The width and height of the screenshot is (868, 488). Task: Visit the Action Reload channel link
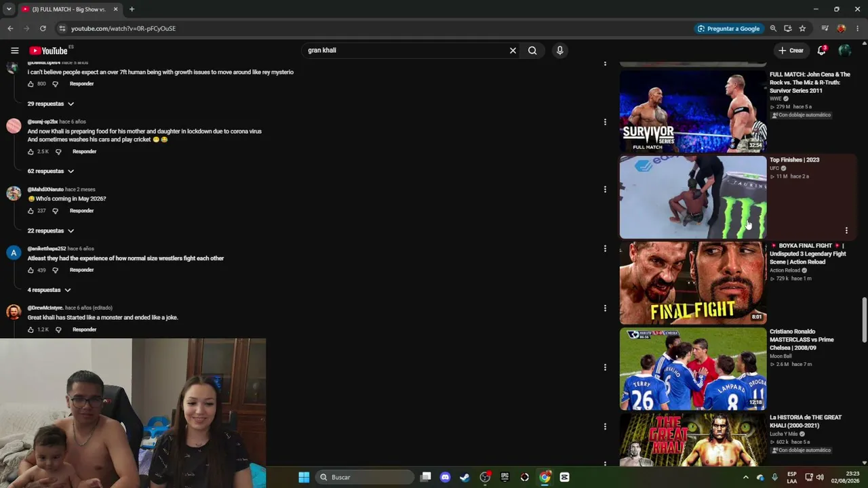(x=785, y=270)
